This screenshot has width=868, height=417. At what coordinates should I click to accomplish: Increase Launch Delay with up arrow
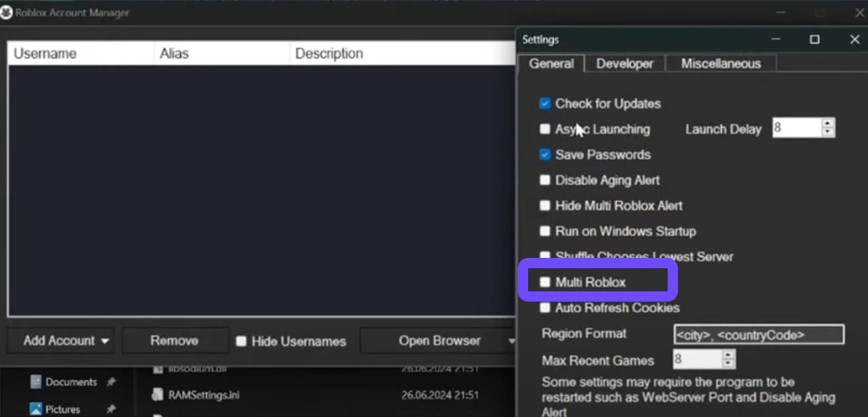tap(828, 123)
